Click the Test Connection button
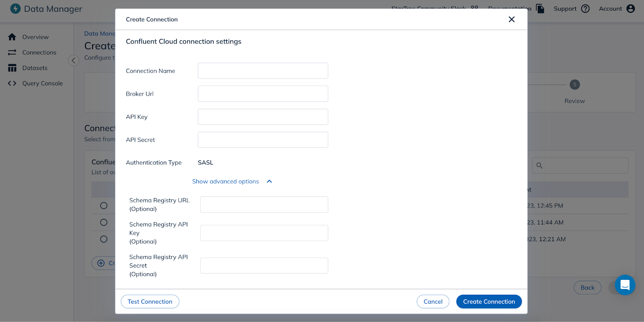 [150, 301]
